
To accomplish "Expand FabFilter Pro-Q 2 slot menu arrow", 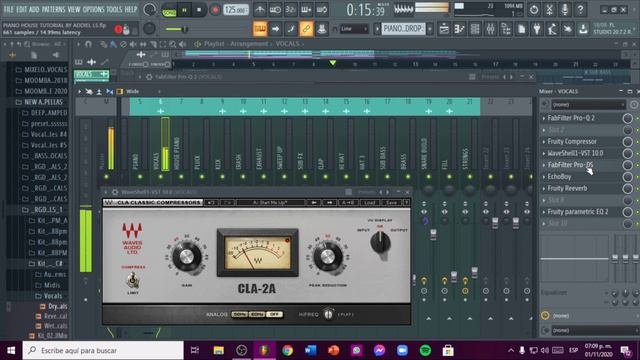I will (x=544, y=118).
